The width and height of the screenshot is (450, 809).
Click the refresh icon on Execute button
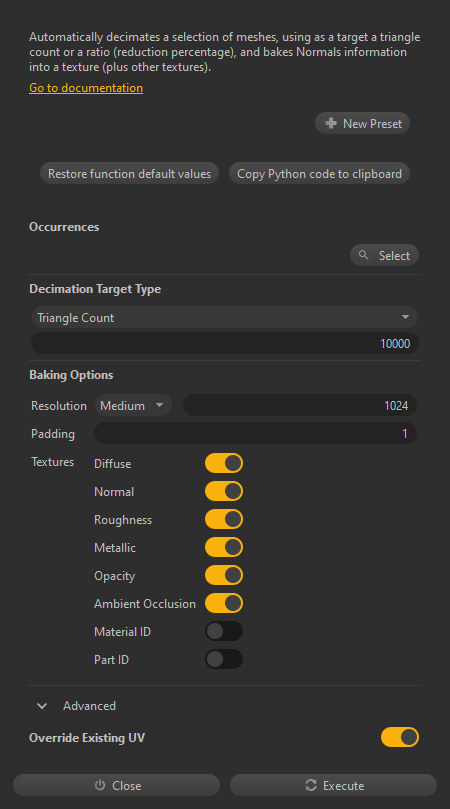(311, 785)
